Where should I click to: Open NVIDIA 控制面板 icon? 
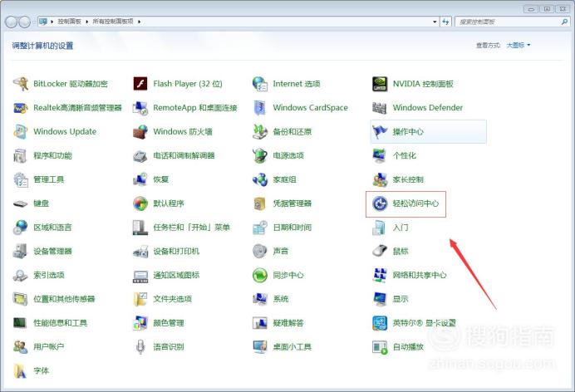[x=380, y=84]
